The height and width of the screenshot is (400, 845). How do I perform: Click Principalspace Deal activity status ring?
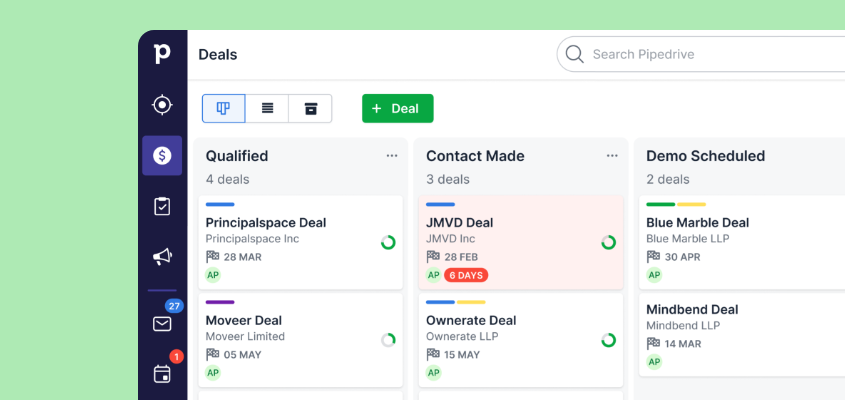388,243
